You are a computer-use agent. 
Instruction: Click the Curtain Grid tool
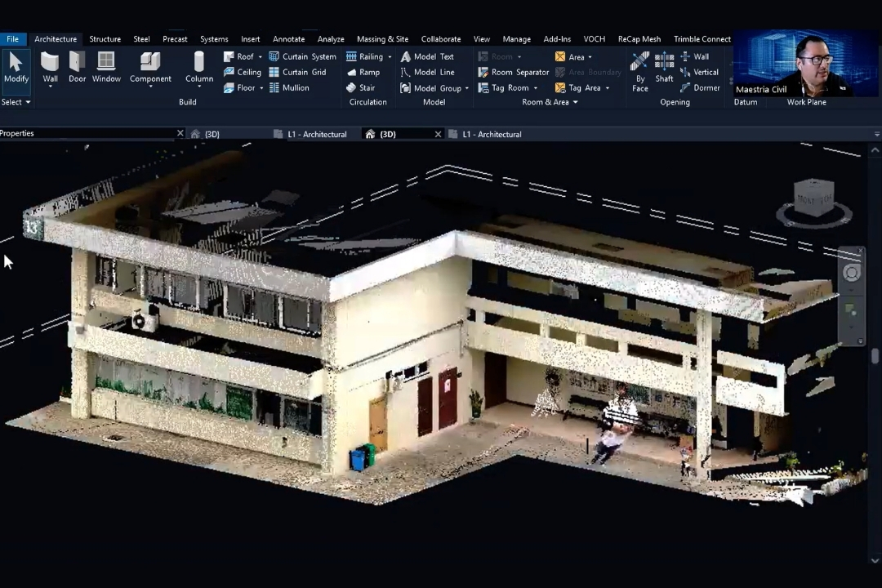pos(297,72)
